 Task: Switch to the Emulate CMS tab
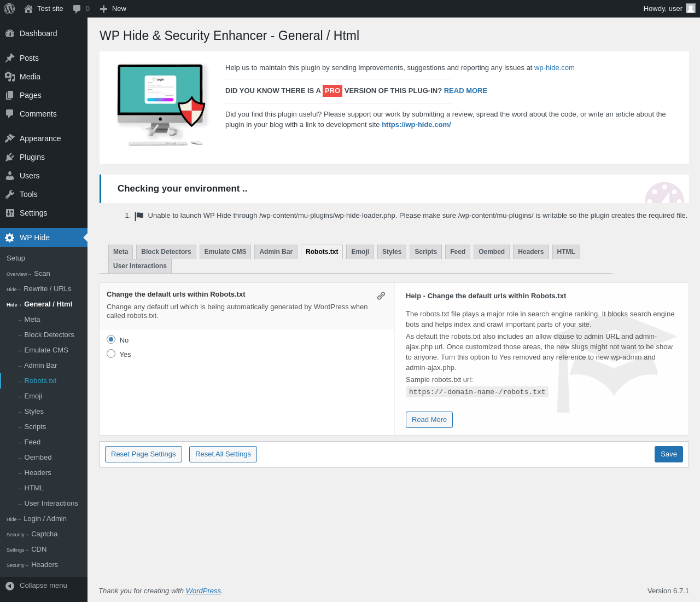(225, 252)
